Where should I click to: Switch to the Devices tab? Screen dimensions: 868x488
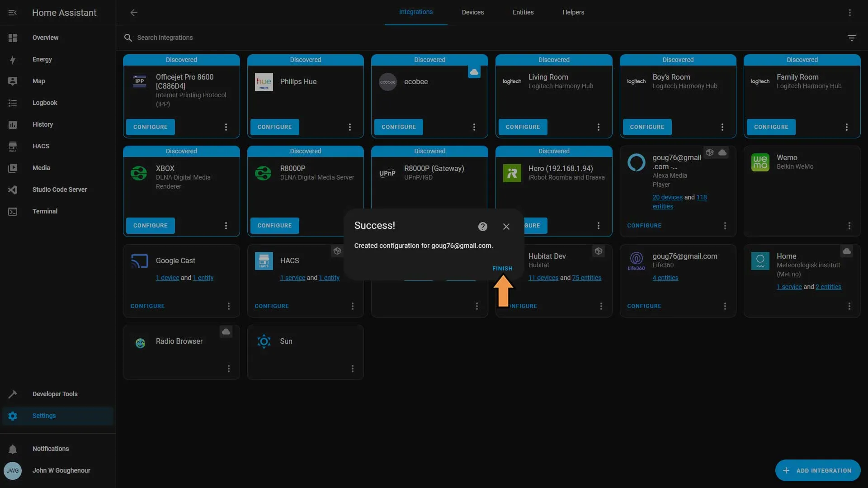coord(473,12)
